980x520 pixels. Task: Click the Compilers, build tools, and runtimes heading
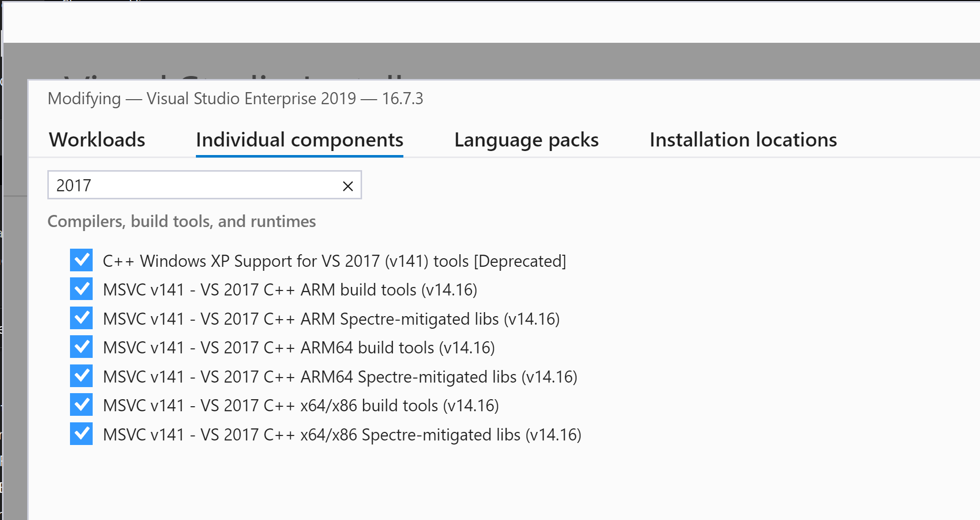[x=182, y=221]
